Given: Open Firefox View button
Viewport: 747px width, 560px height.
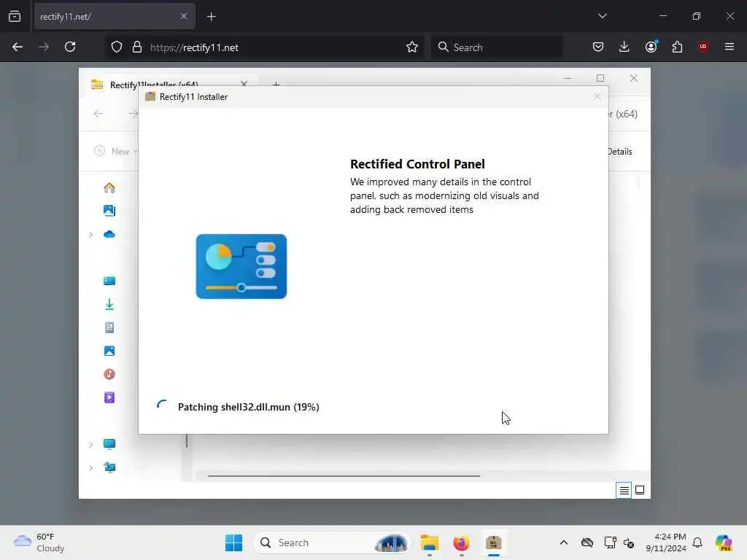Looking at the screenshot, I should pyautogui.click(x=15, y=17).
